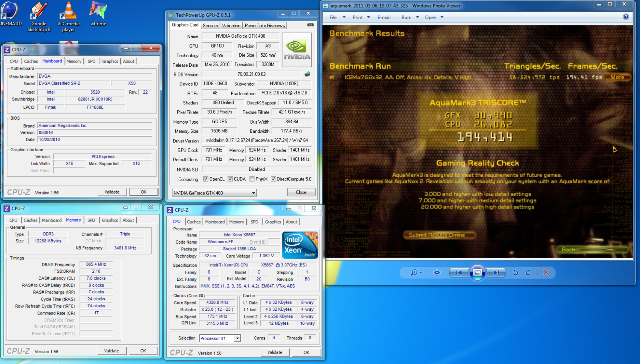Viewport: 640px width, 364px height.
Task: Go to the next photo
Action: (496, 272)
